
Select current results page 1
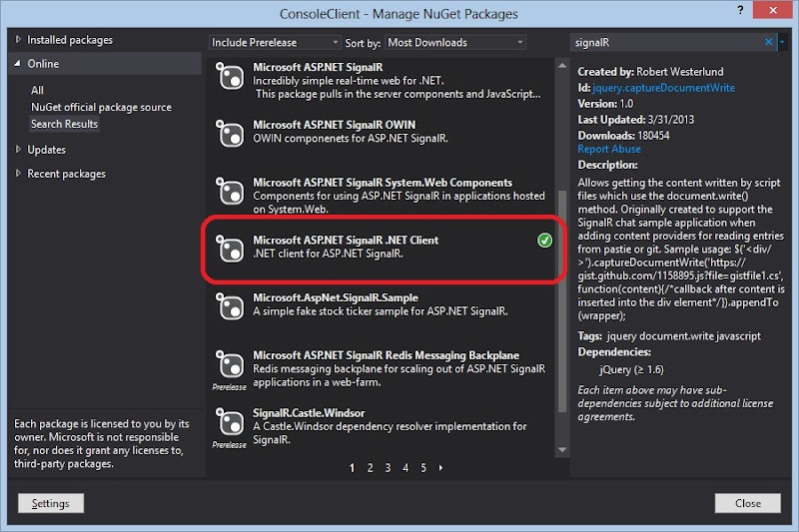[353, 467]
